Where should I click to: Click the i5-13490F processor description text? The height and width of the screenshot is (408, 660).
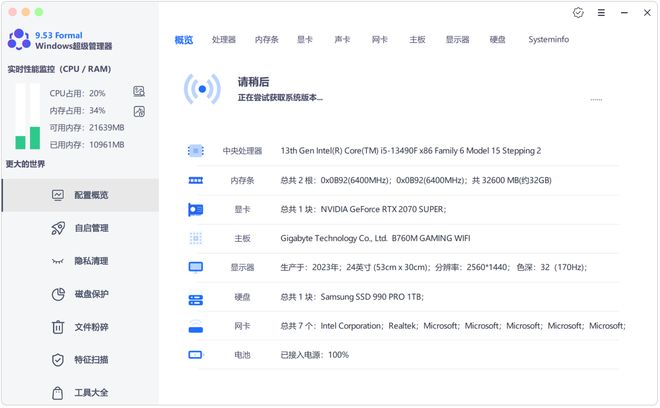pos(411,151)
